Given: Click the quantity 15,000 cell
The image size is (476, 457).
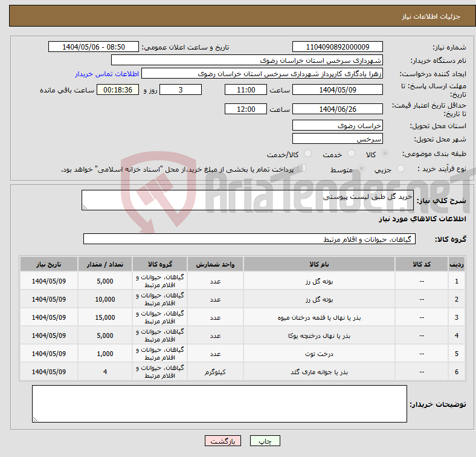Looking at the screenshot, I should (105, 317).
